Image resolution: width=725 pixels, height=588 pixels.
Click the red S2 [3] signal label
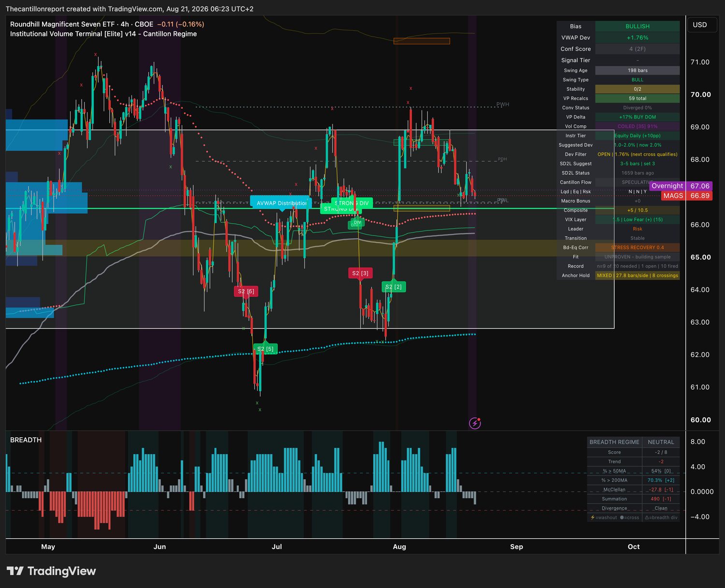pos(360,273)
